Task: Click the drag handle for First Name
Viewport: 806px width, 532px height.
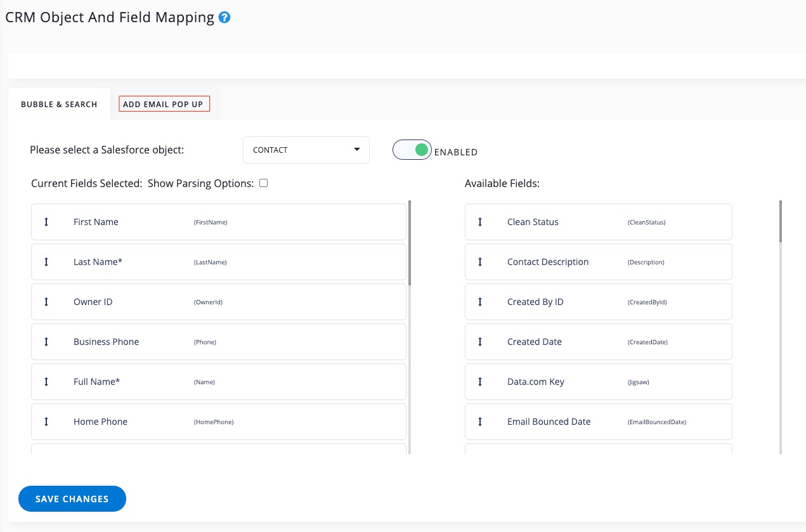Action: click(46, 222)
